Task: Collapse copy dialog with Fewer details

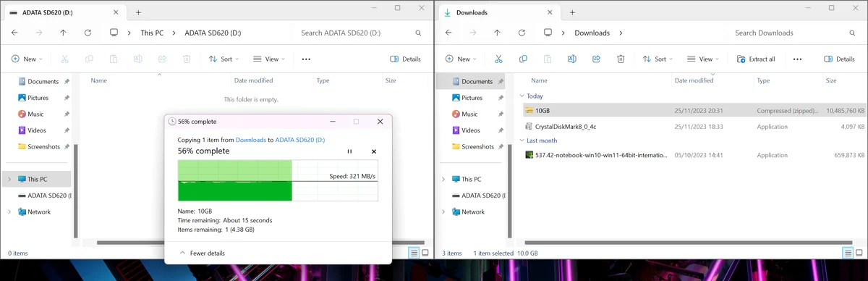Action: [202, 253]
